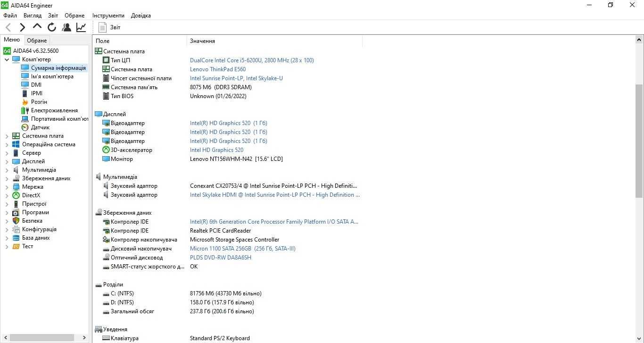The width and height of the screenshot is (644, 343).
Task: Select Сумарна інформація in the tree
Action: tap(58, 68)
